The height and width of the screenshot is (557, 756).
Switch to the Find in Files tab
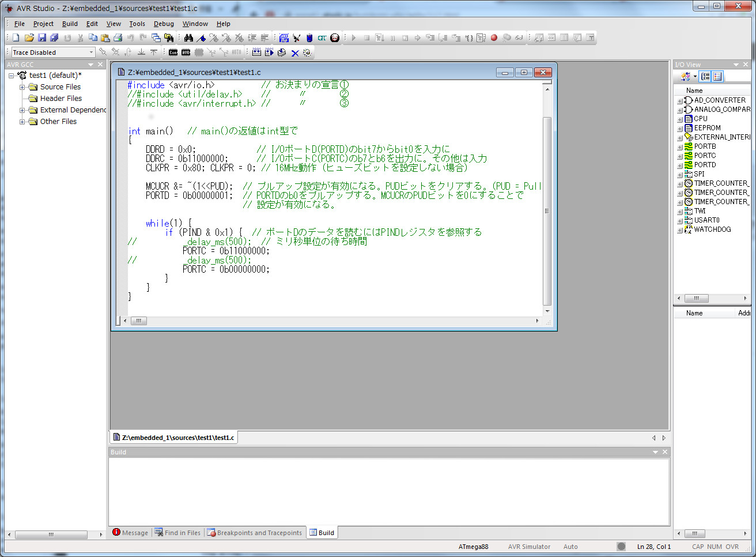pyautogui.click(x=177, y=533)
